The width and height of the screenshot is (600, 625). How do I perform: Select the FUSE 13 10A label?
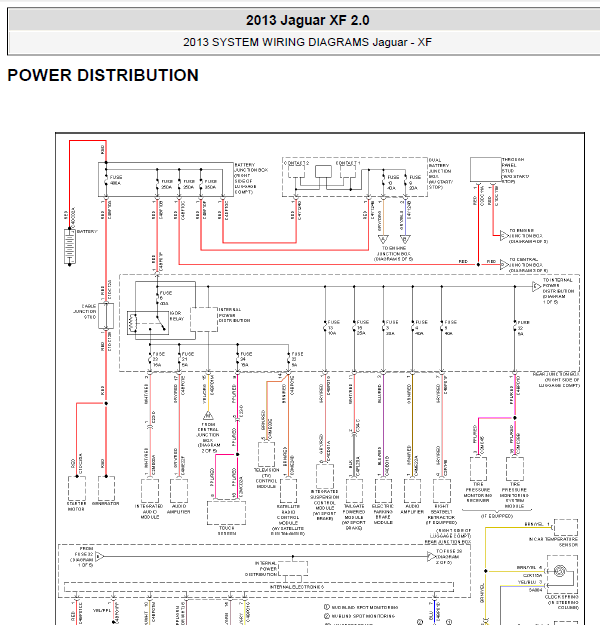click(x=333, y=327)
